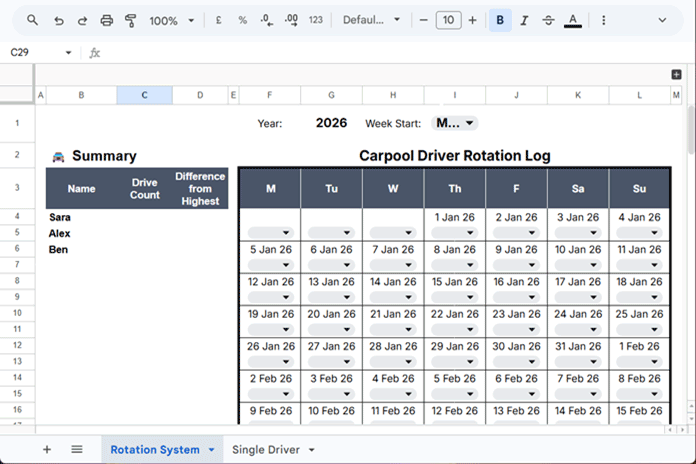The width and height of the screenshot is (696, 464).
Task: Open driver dropdown under 1 Feb 26
Action: coord(639,361)
